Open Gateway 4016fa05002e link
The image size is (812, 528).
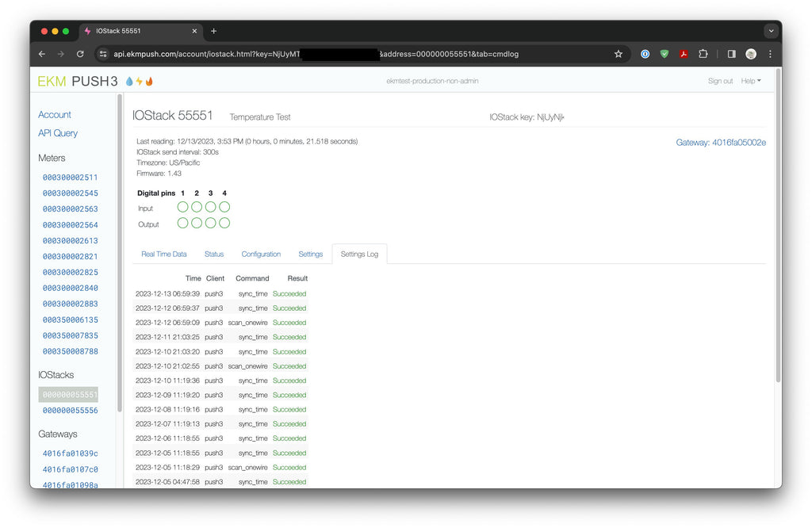720,143
